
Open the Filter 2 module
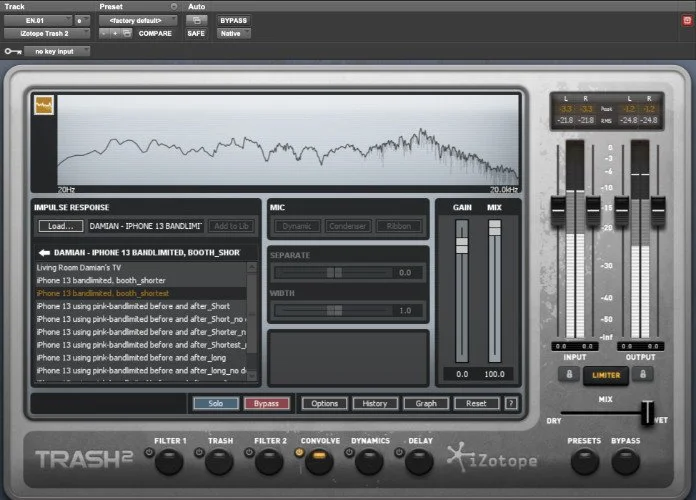[269, 462]
